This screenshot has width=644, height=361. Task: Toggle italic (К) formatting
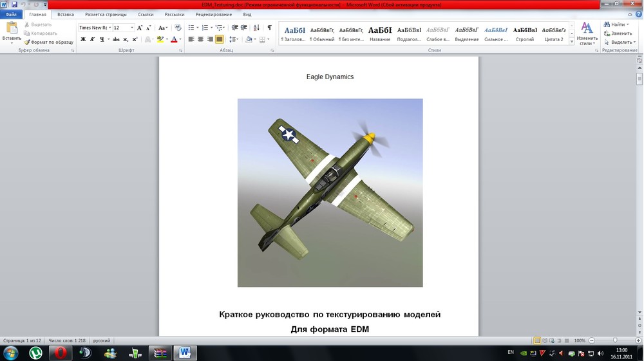click(92, 39)
